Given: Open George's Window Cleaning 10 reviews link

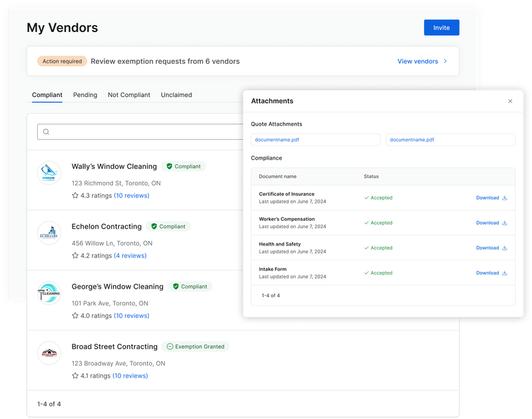Looking at the screenshot, I should (x=131, y=315).
